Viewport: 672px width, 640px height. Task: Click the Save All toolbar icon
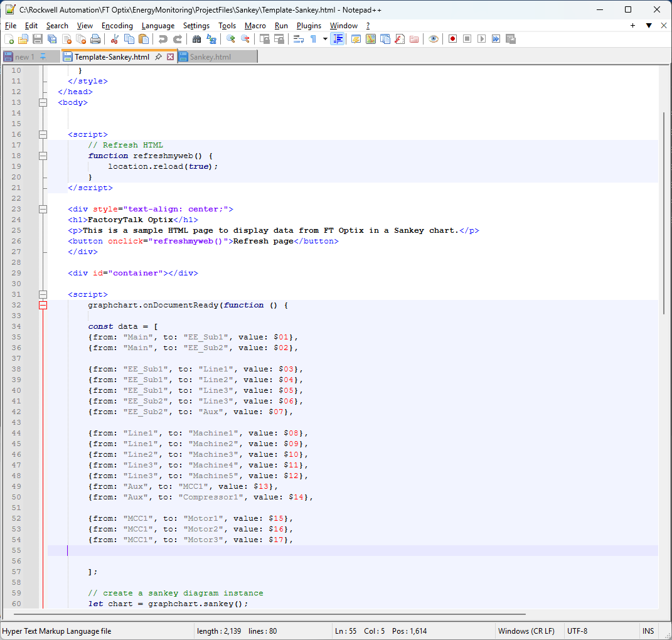52,39
